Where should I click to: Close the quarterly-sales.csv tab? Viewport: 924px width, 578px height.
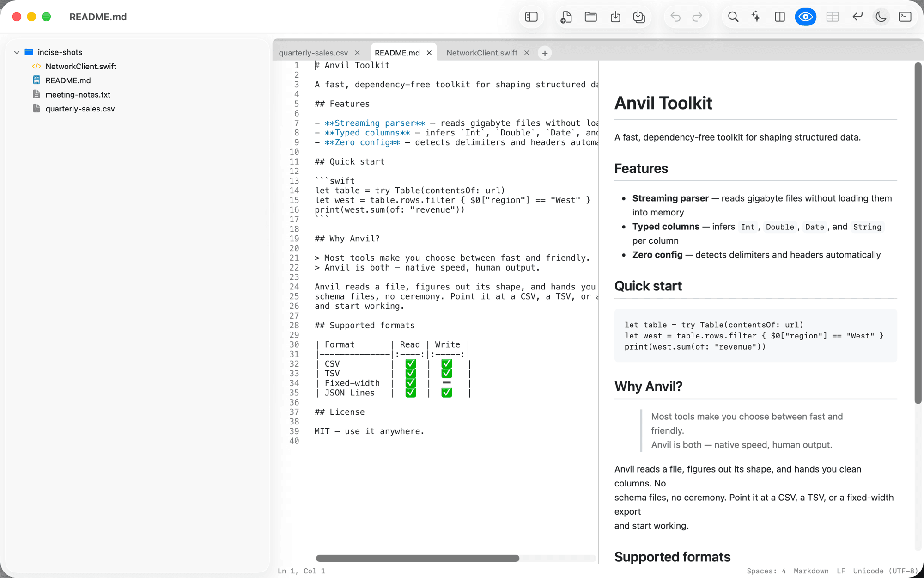click(x=357, y=53)
